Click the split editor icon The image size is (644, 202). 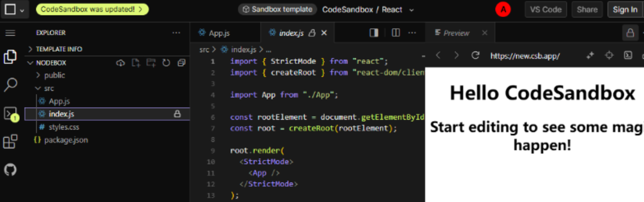[x=396, y=33]
